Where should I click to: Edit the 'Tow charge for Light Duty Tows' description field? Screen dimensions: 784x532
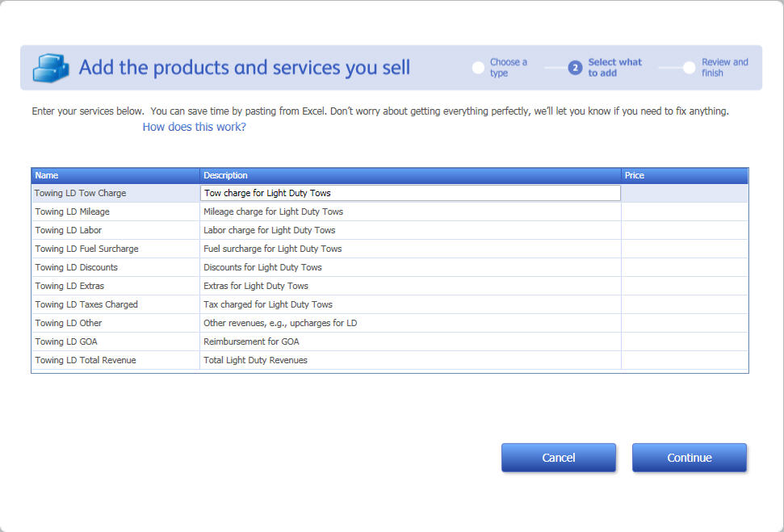pos(409,193)
